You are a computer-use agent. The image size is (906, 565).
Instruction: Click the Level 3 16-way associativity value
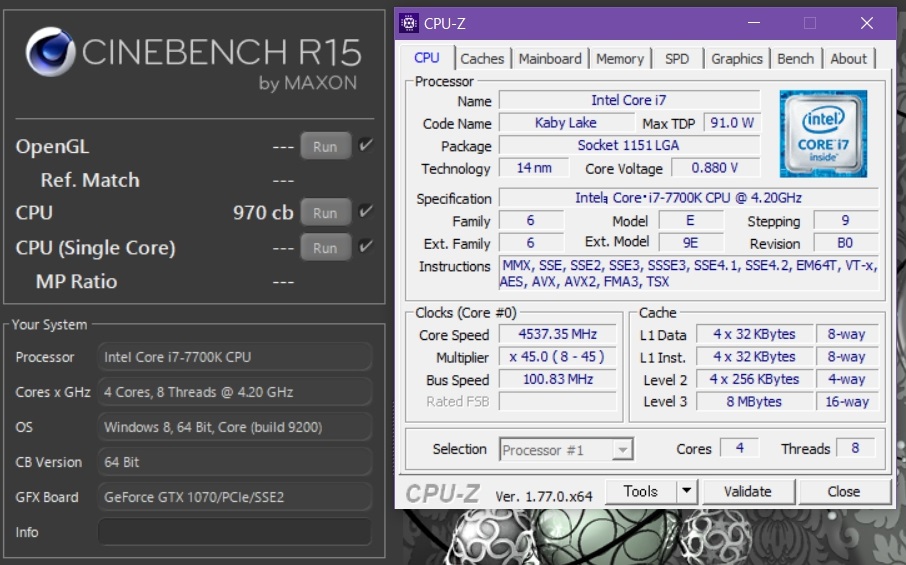pyautogui.click(x=847, y=402)
